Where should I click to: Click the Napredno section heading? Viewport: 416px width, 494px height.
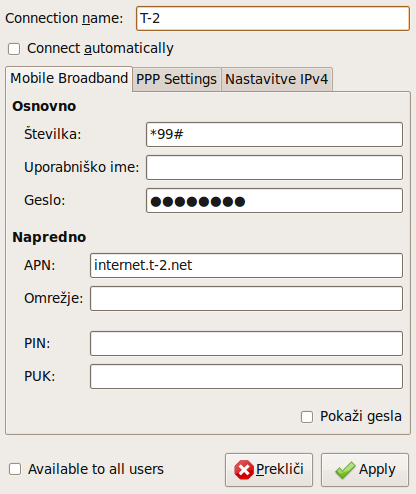coord(49,237)
